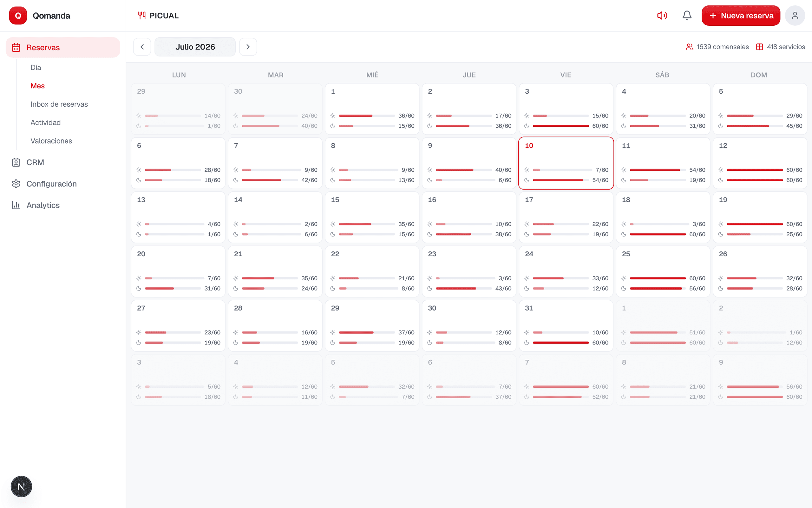Viewport: 812px width, 508px height.
Task: Click the day number 20
Action: click(141, 254)
